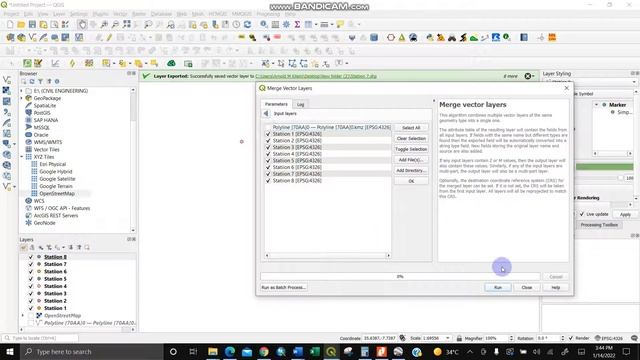Click the Refresh map icon

pos(247,24)
